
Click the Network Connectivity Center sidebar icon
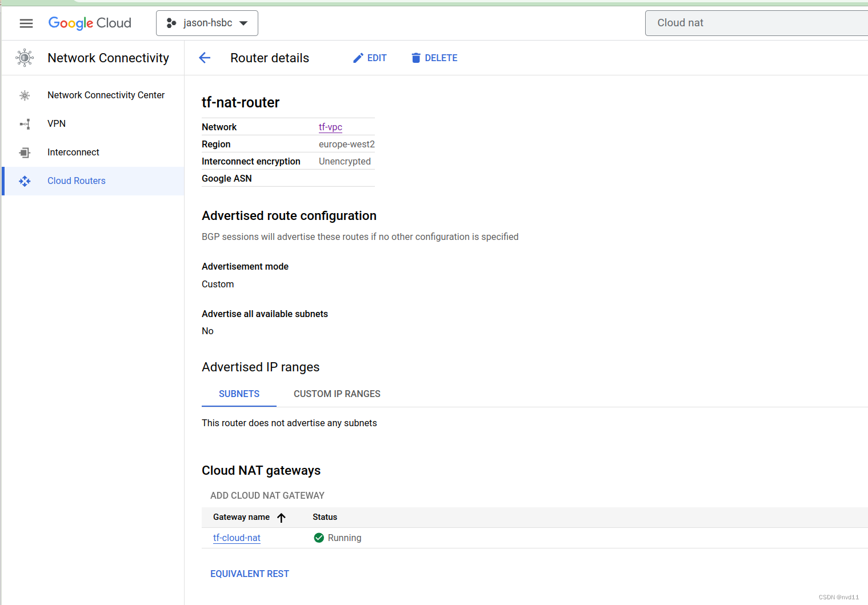click(x=25, y=95)
